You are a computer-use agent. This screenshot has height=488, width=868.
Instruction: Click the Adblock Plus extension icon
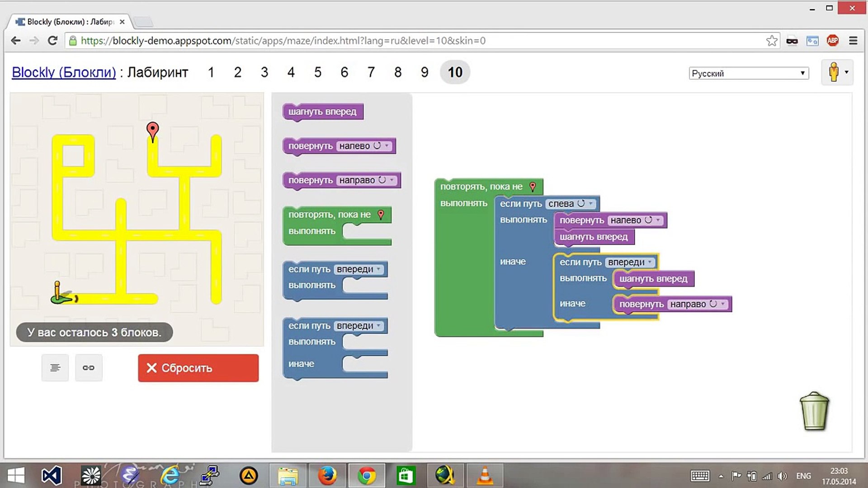832,41
